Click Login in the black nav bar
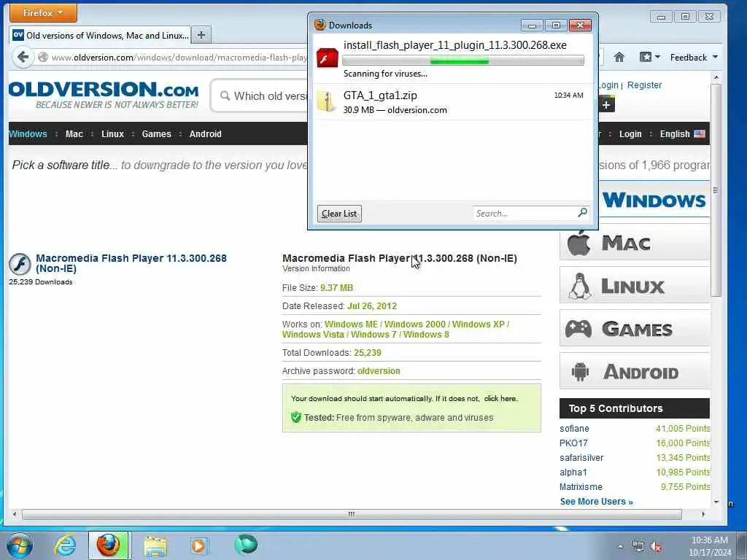The image size is (747, 560). coord(630,134)
